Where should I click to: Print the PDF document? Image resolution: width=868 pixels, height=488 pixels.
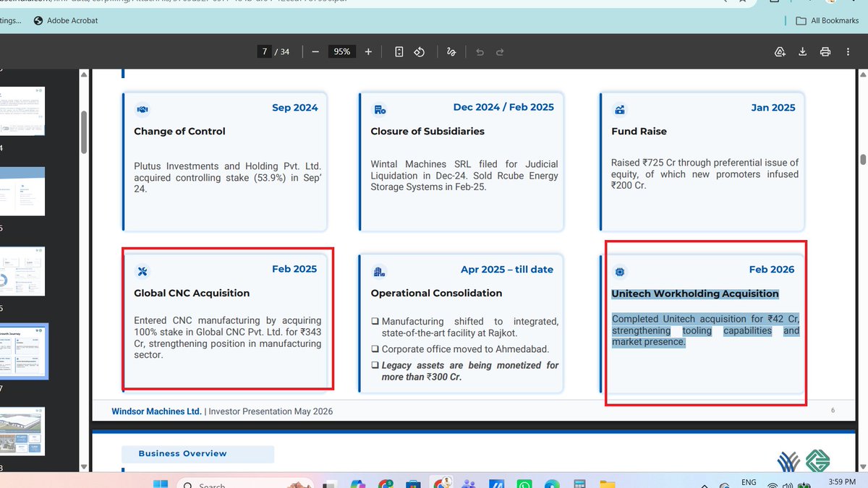tap(825, 52)
